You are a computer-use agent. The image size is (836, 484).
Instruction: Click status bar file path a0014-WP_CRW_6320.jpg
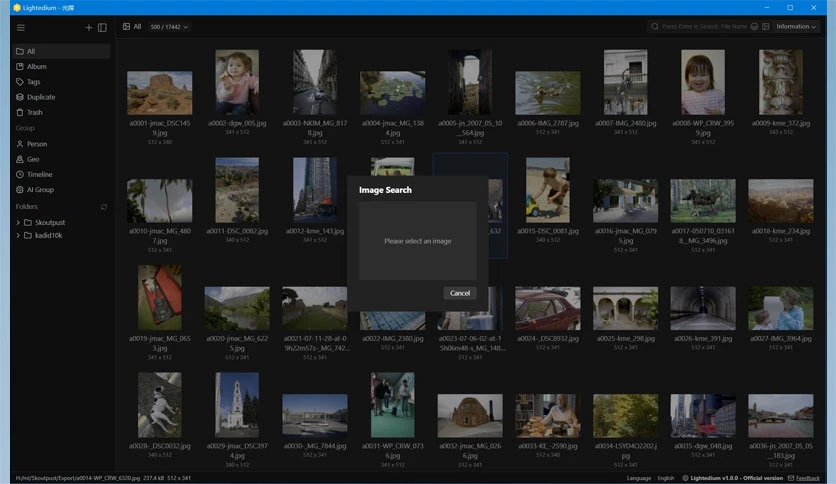click(x=77, y=478)
